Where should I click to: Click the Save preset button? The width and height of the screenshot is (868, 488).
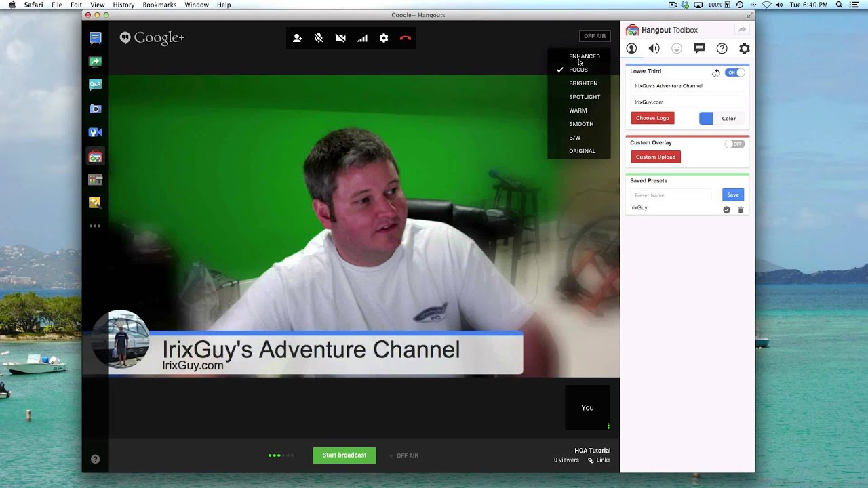733,195
